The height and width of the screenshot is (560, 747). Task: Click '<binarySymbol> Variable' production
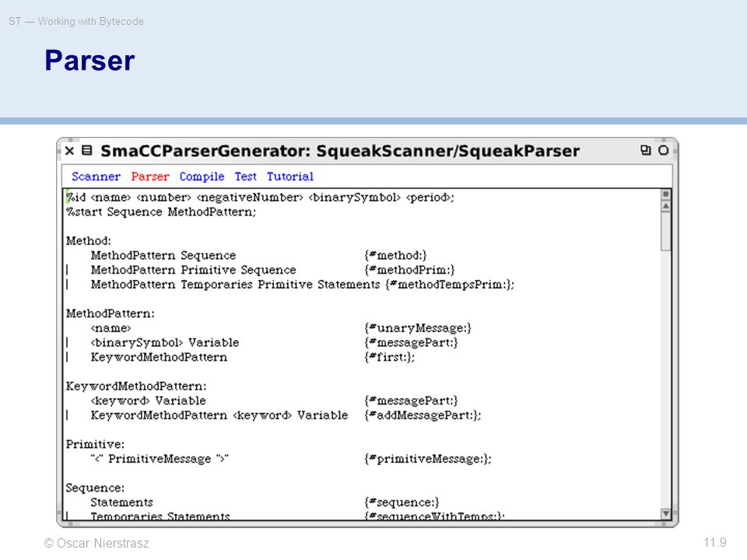pyautogui.click(x=165, y=343)
